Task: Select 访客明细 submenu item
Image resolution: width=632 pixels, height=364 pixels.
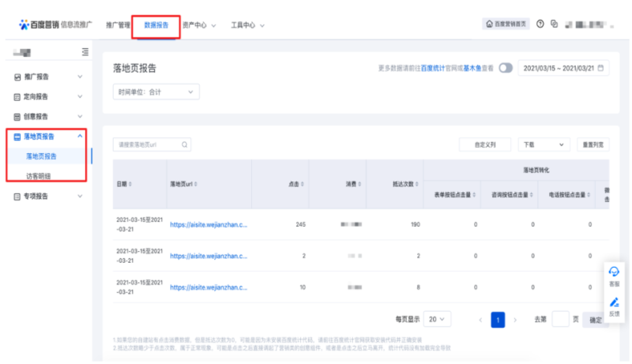Action: point(38,176)
